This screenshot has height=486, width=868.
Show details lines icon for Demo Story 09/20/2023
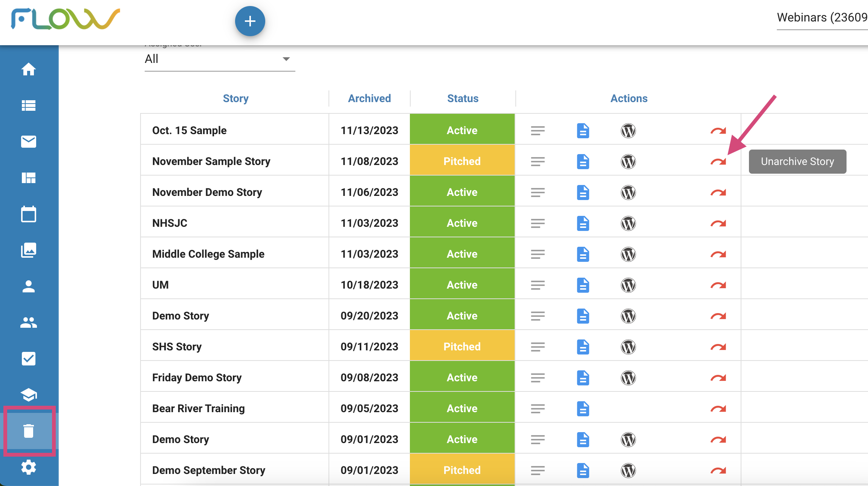[x=538, y=316]
